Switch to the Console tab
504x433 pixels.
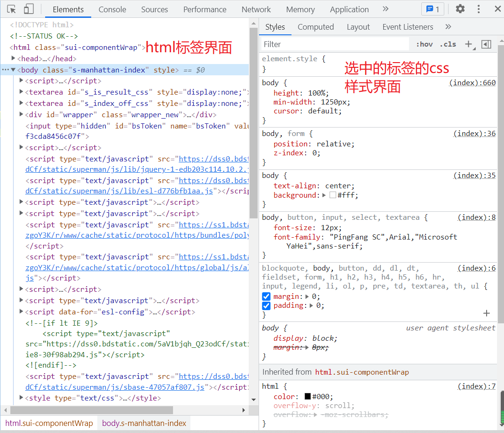(112, 9)
